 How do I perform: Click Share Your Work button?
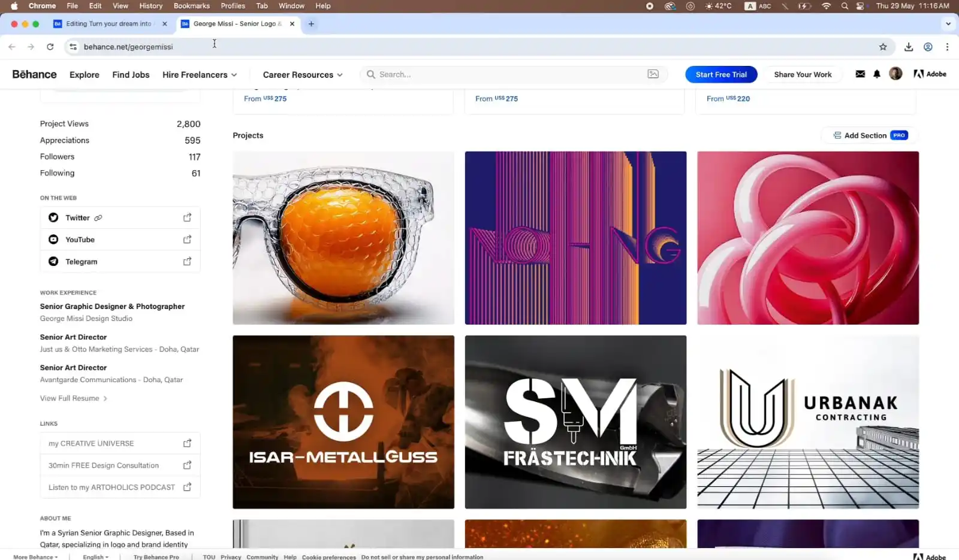(x=803, y=74)
